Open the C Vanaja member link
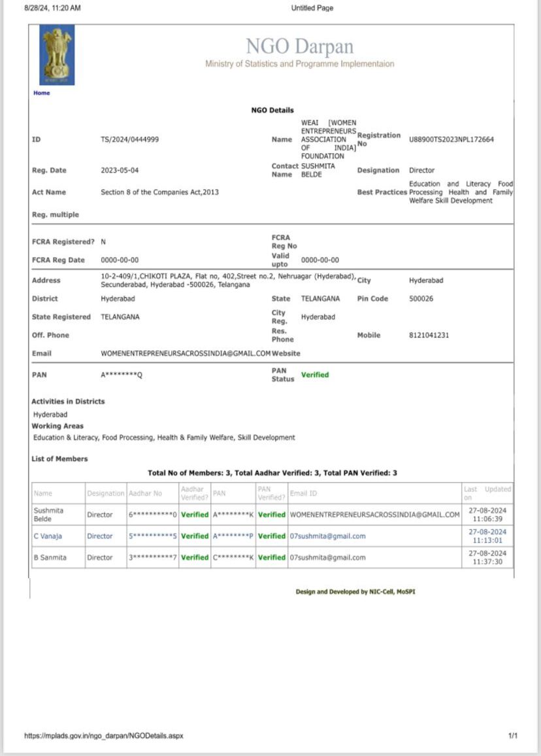 (x=48, y=536)
